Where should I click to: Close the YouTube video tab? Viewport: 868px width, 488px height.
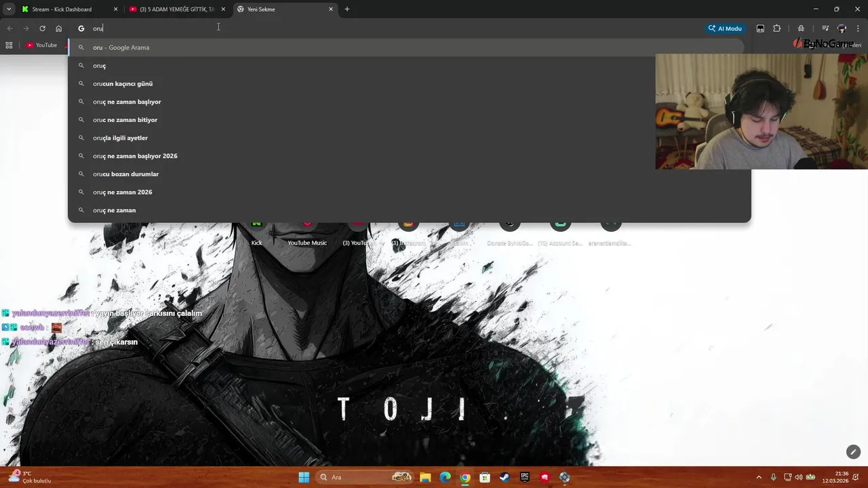[223, 9]
